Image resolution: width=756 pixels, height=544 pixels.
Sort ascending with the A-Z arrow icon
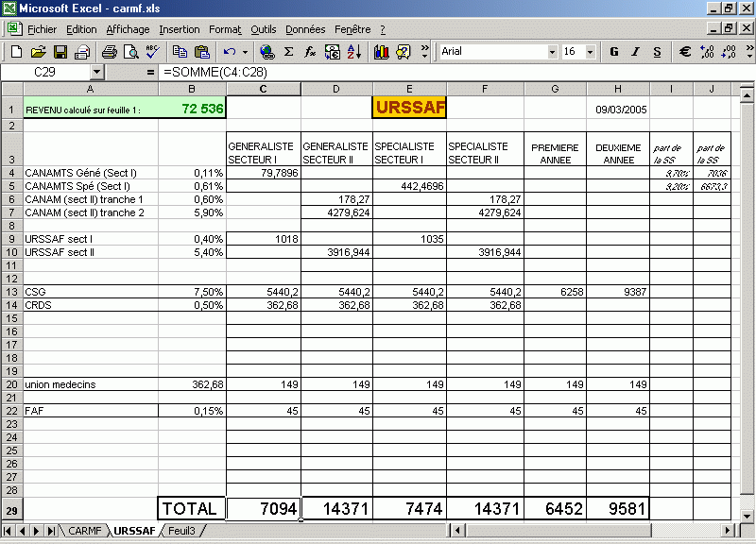[x=354, y=52]
